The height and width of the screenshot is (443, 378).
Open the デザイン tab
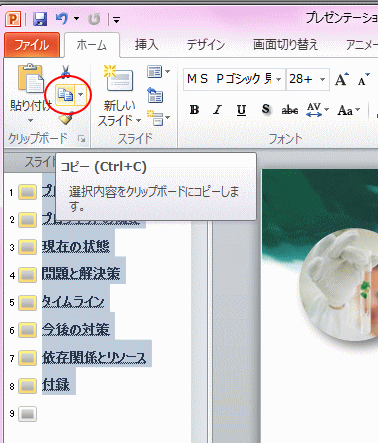[x=206, y=45]
